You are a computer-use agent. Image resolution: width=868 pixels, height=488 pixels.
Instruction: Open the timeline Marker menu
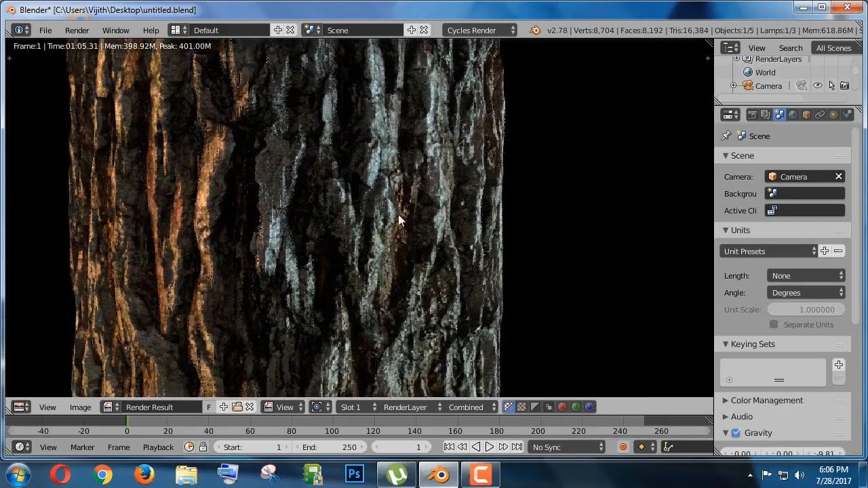coord(83,447)
